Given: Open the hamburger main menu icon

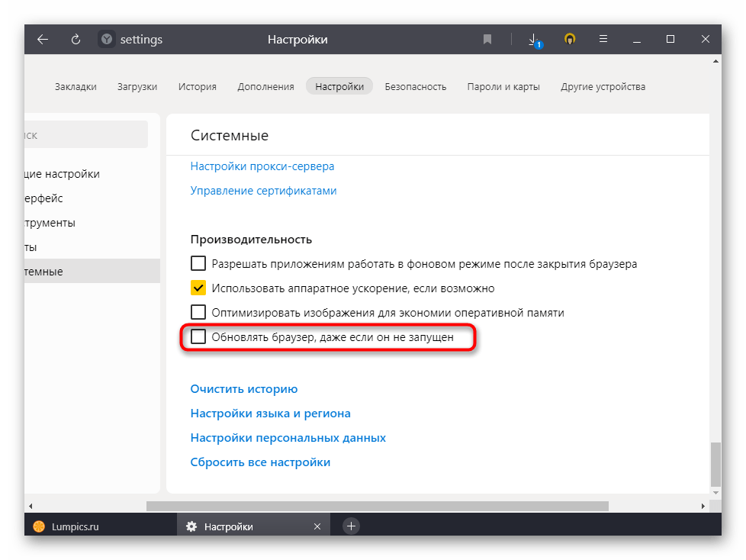Looking at the screenshot, I should pyautogui.click(x=603, y=40).
